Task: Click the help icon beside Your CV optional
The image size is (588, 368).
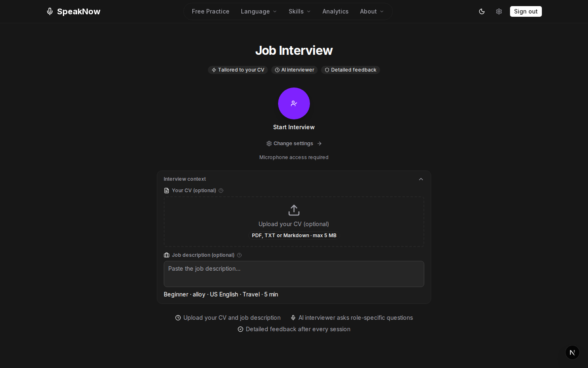Action: (x=221, y=191)
